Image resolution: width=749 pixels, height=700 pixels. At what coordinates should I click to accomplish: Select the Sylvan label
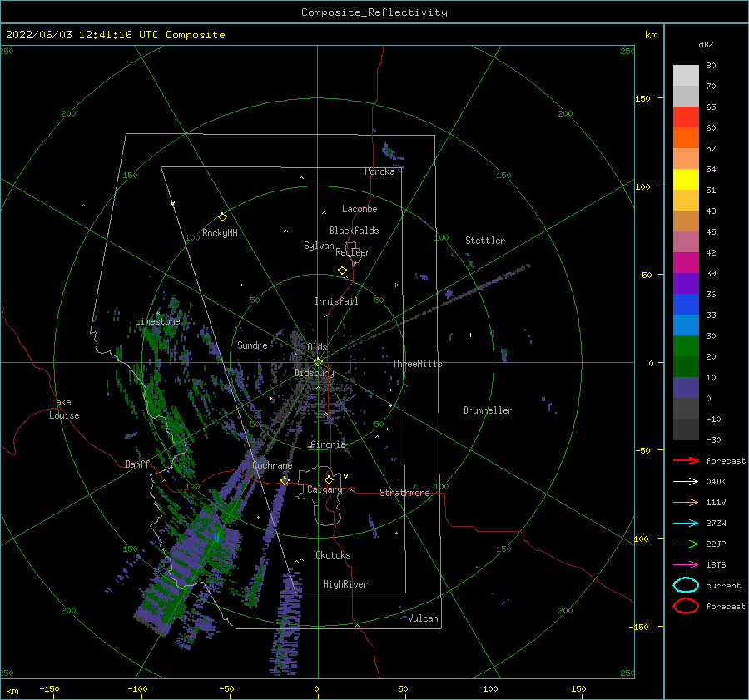(319, 246)
